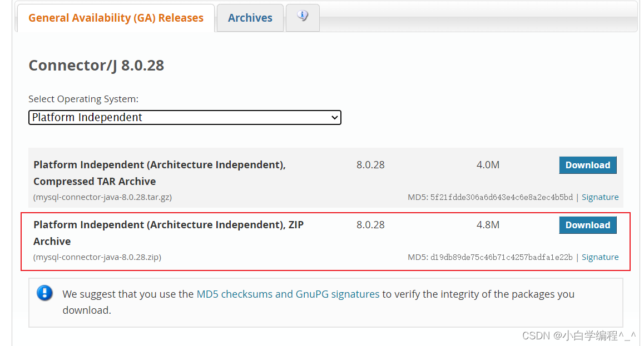Open Signature link for the tar.gz file
The height and width of the screenshot is (346, 644).
coord(600,197)
